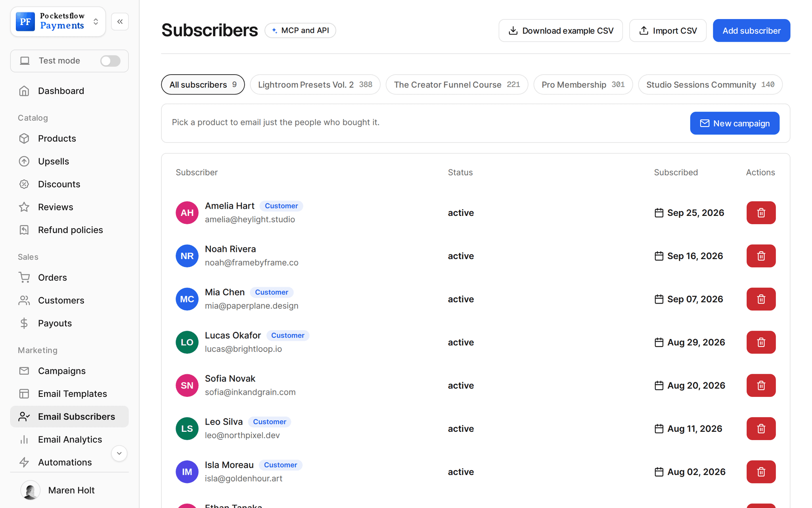Click email amelia@heylight.studio
This screenshot has height=508, width=812.
pyautogui.click(x=250, y=219)
